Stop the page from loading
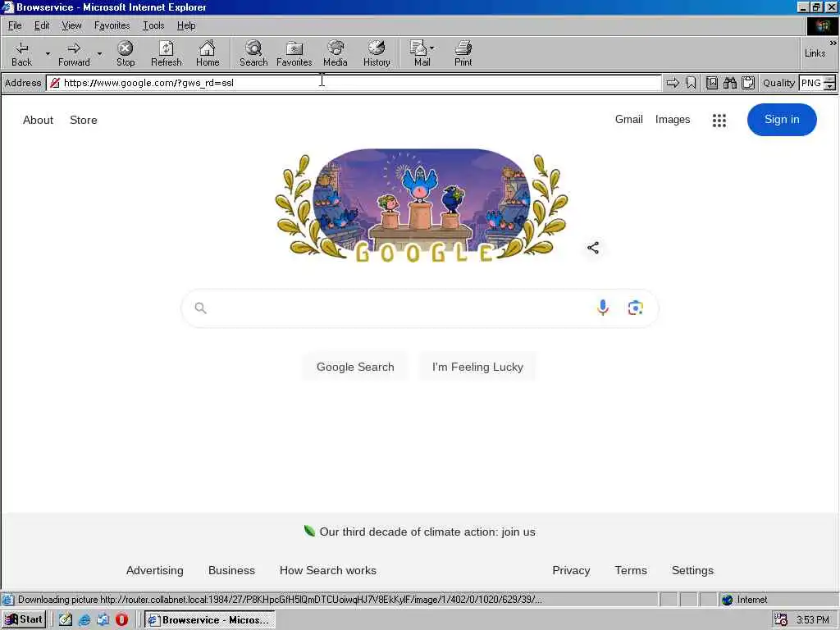This screenshot has width=840, height=630. click(126, 53)
